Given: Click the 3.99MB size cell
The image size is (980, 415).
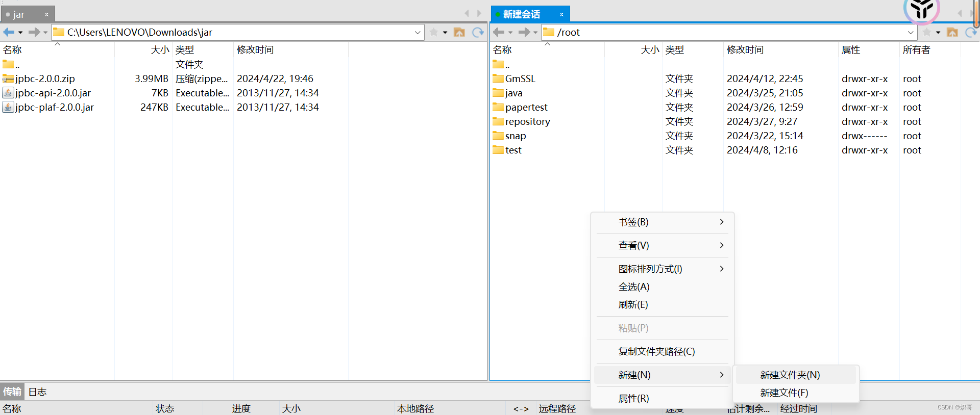Looking at the screenshot, I should point(152,79).
